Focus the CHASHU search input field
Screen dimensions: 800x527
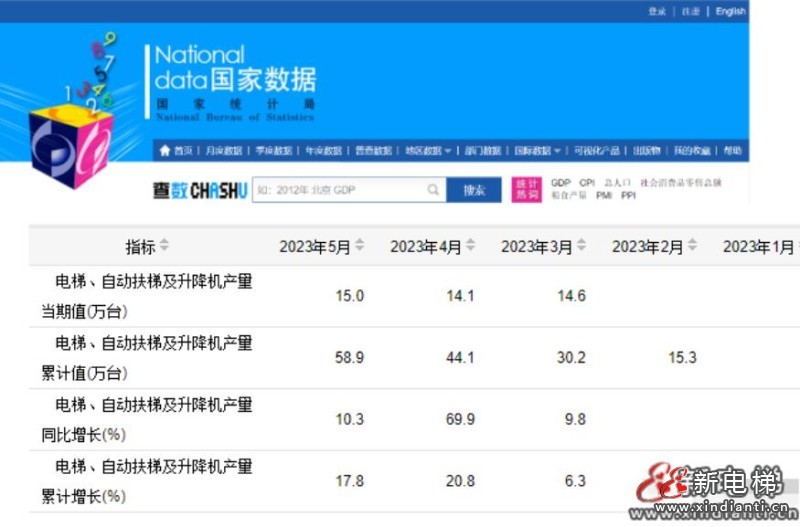click(x=338, y=190)
